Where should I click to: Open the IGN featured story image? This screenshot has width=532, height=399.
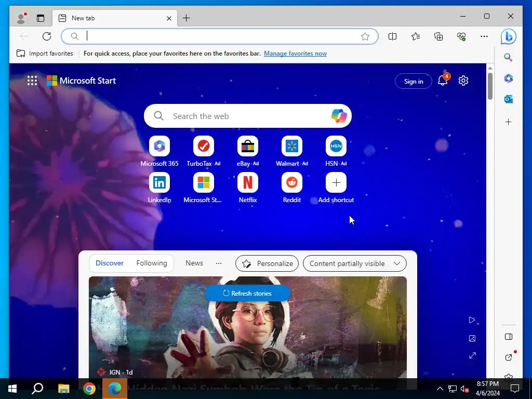coord(248,327)
